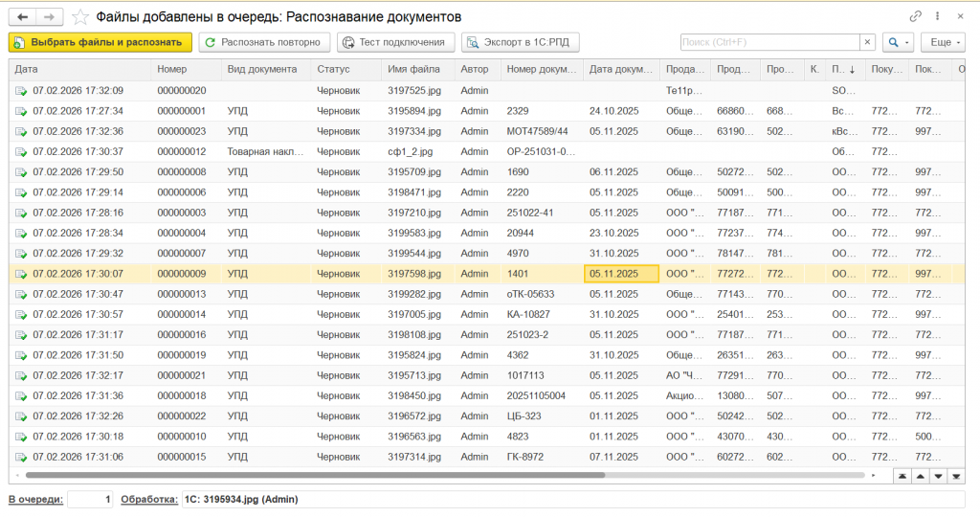Screen dimensions: 980x517
Task: Select document number ГК-8972 cell
Action: [542, 457]
